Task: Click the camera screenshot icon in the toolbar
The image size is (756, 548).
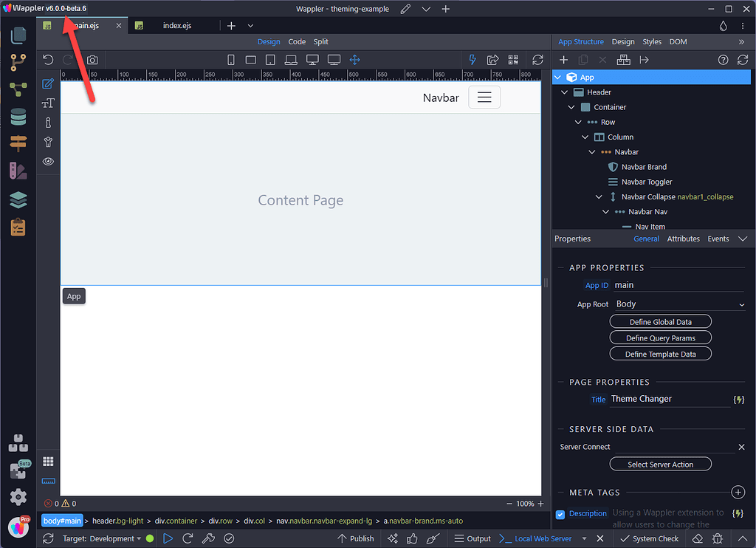Action: point(92,59)
